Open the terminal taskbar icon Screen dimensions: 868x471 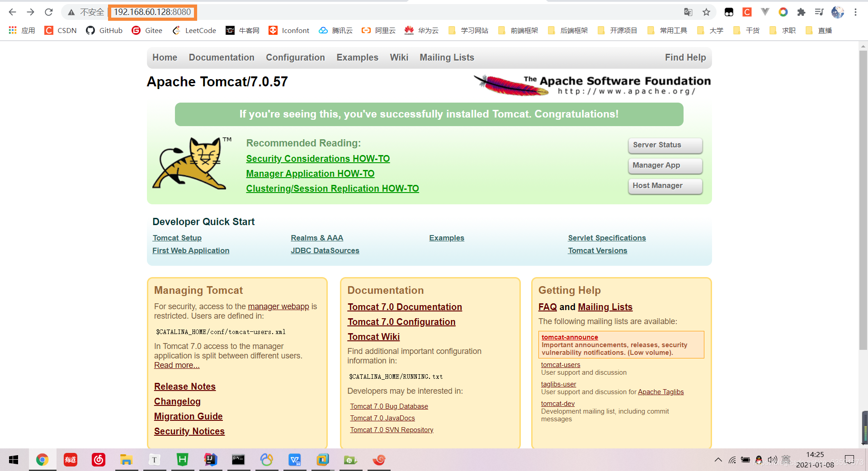[x=238, y=460]
